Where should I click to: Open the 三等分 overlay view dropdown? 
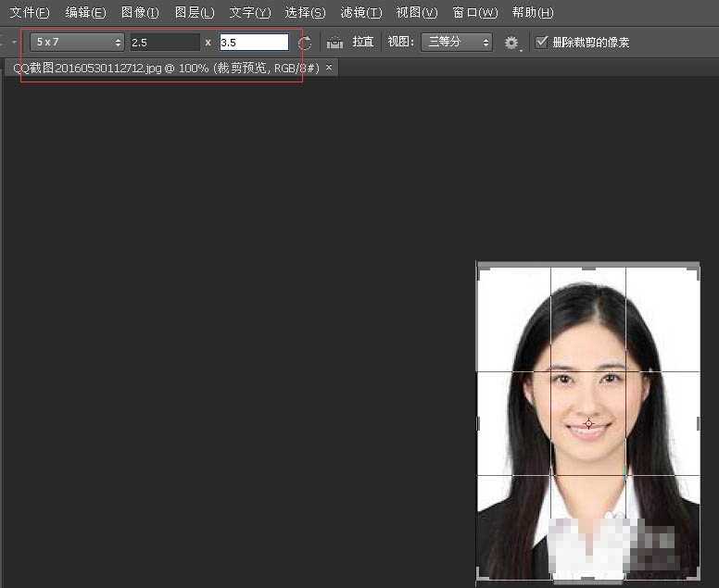456,42
